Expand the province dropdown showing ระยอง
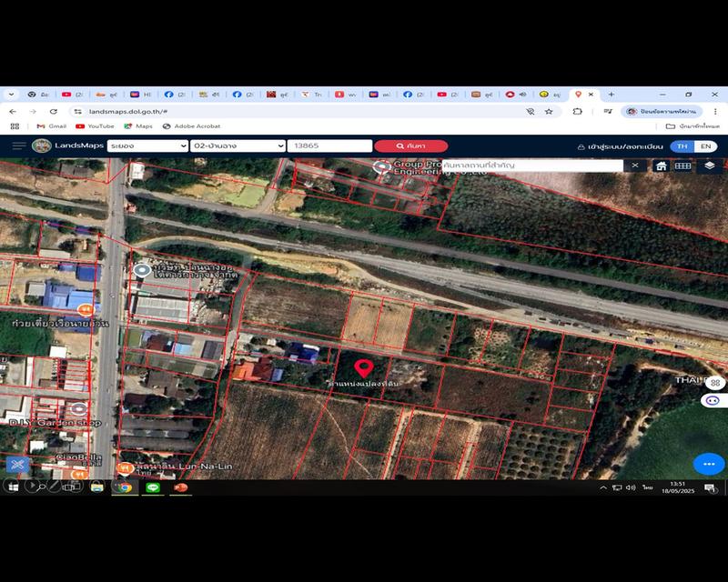The height and width of the screenshot is (582, 728). (147, 145)
